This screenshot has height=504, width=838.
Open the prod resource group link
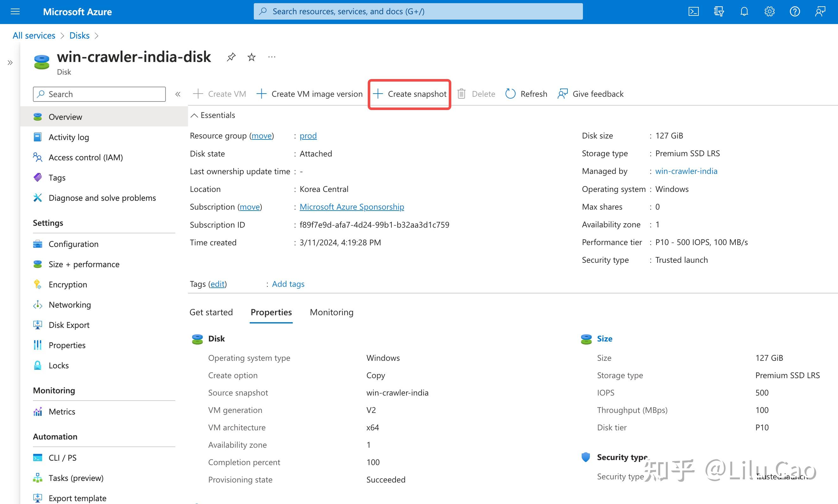tap(308, 136)
